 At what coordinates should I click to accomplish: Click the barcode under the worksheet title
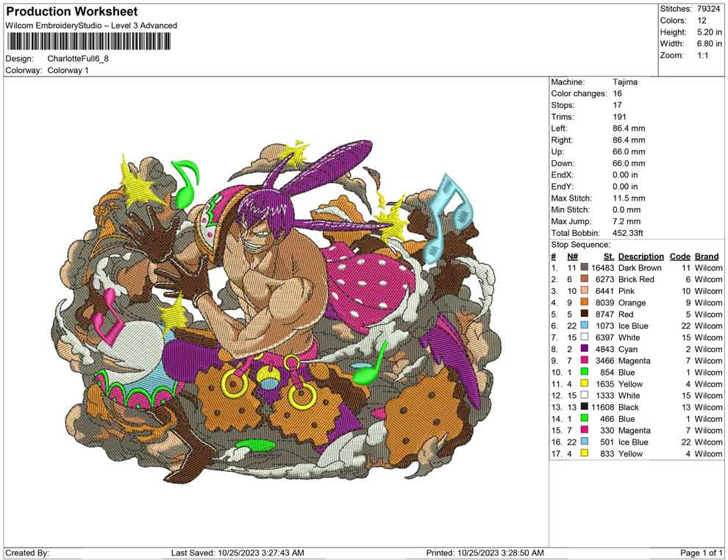click(x=88, y=42)
